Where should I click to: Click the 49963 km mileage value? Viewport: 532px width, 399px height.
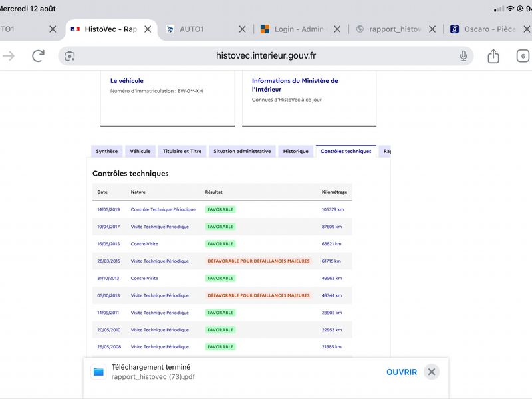pos(332,278)
